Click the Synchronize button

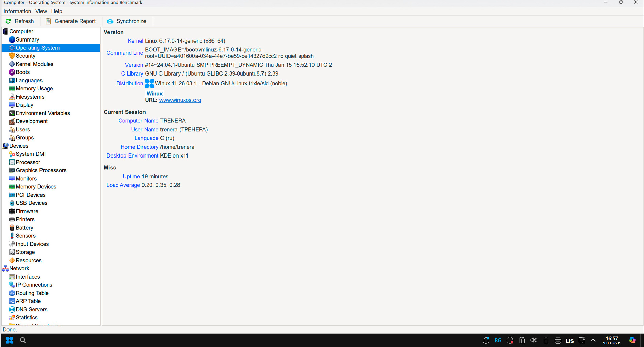click(126, 21)
